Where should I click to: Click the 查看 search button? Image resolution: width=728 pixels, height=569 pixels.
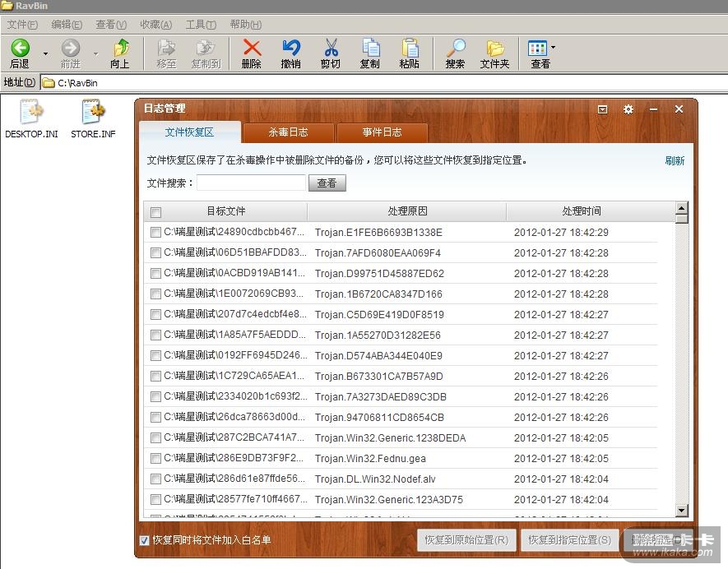[327, 183]
